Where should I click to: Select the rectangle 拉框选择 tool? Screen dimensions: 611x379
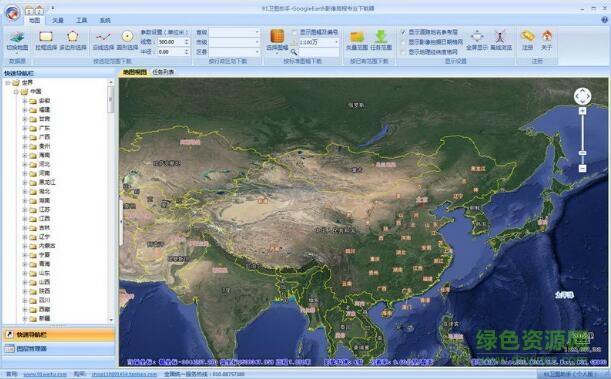tap(46, 37)
